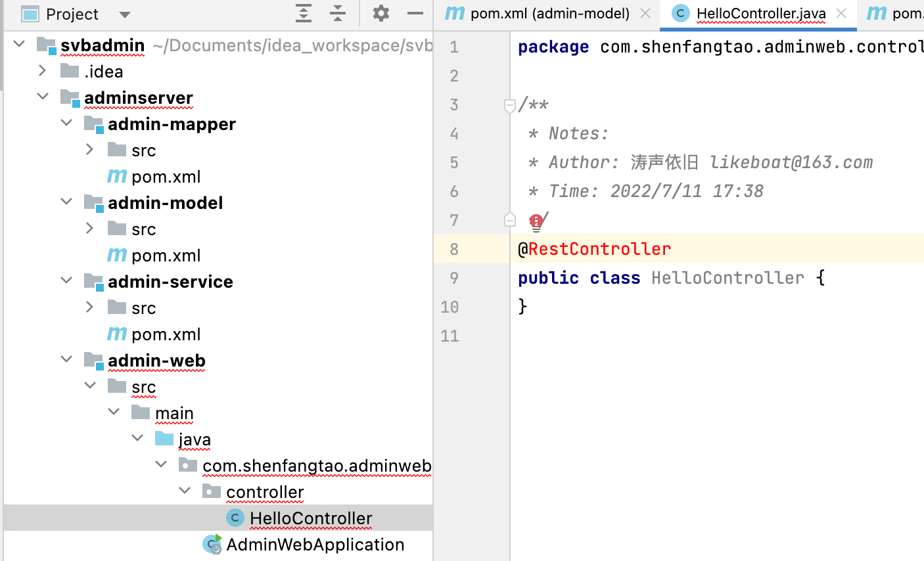
Task: Expand src under admin-mapper
Action: coord(90,149)
